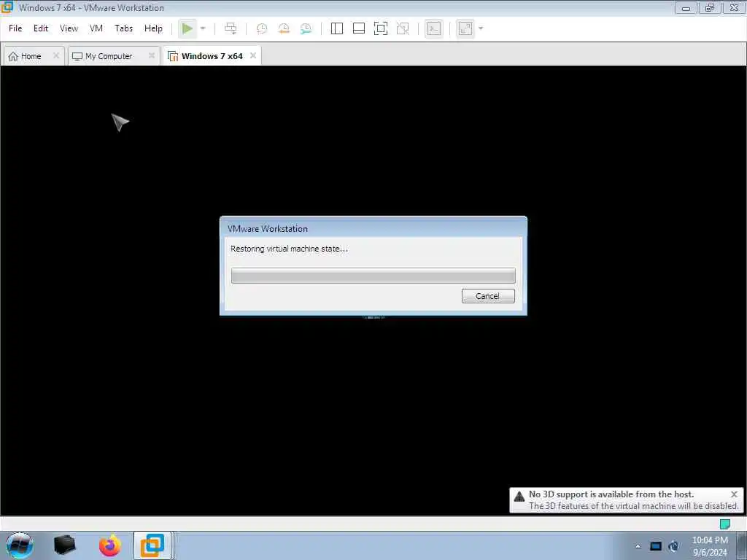Open the Tabs menu
747x560 pixels.
tap(124, 28)
